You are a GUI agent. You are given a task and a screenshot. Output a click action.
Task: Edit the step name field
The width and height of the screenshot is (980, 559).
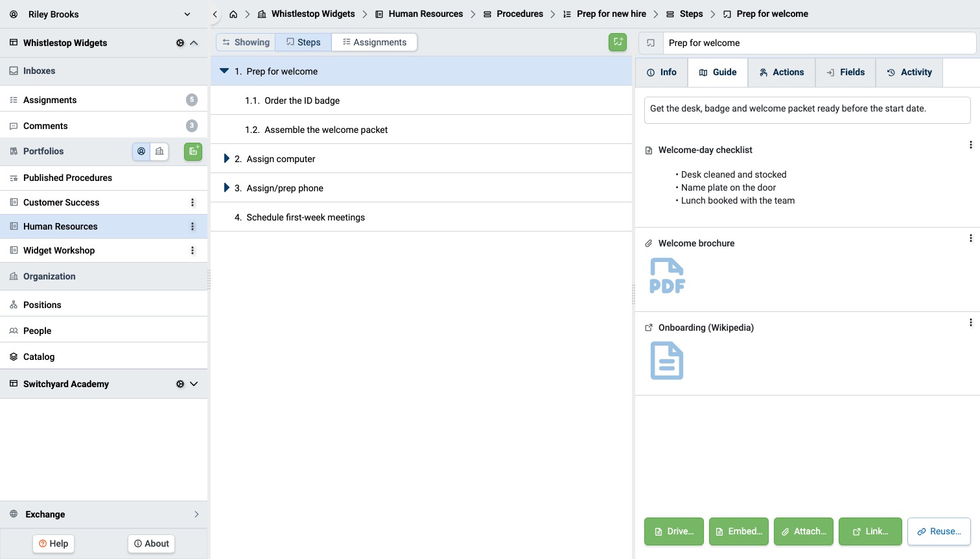(819, 43)
